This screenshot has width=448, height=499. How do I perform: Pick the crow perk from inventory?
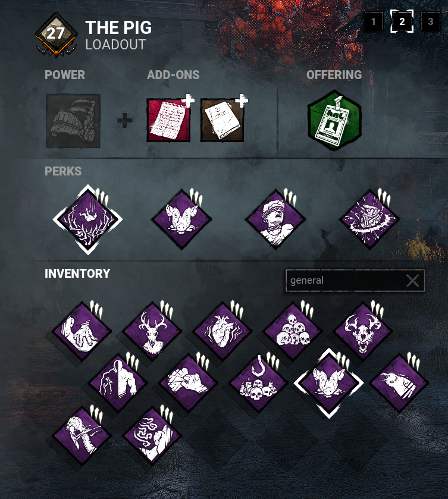point(399,384)
